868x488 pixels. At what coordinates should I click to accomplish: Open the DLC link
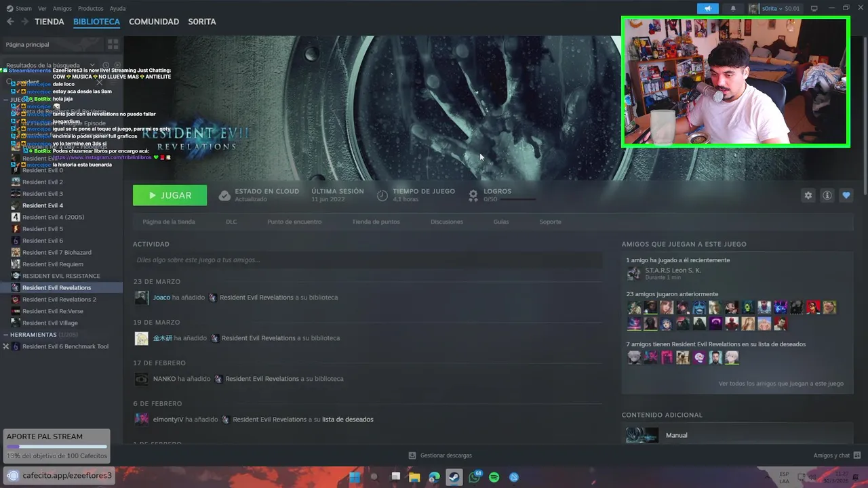[231, 222]
